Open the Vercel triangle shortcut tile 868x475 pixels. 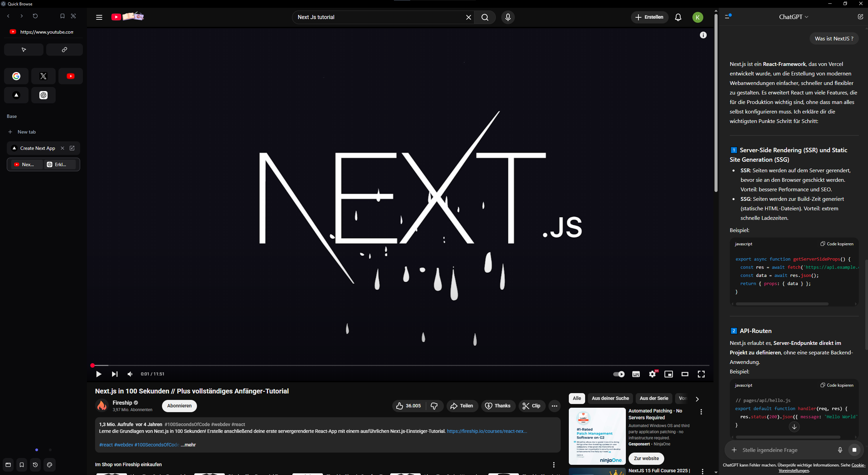click(16, 95)
